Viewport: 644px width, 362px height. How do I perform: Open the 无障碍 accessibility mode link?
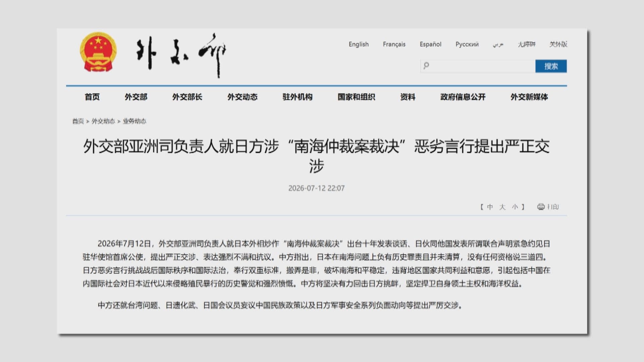(x=527, y=44)
